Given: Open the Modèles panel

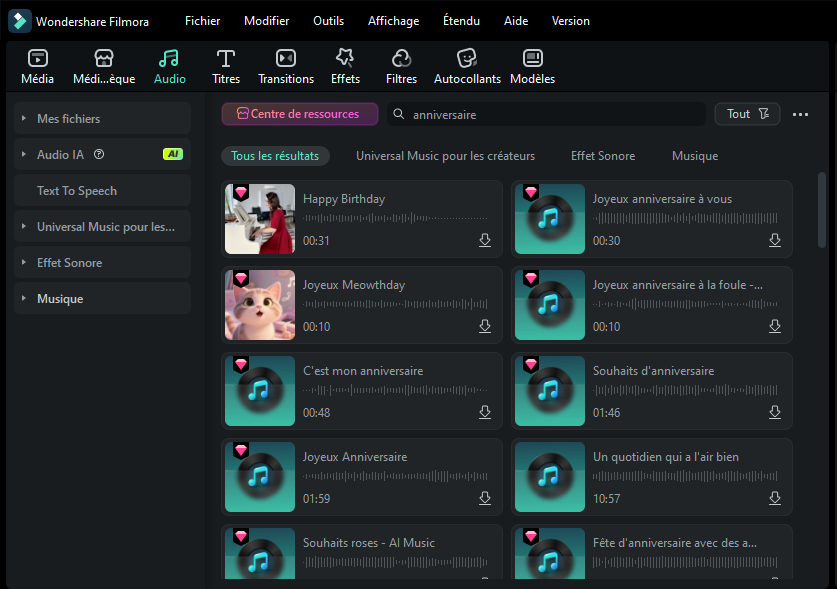Looking at the screenshot, I should click(531, 66).
